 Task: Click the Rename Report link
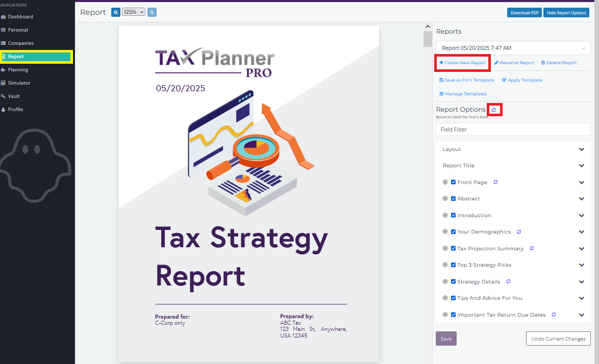tap(514, 63)
